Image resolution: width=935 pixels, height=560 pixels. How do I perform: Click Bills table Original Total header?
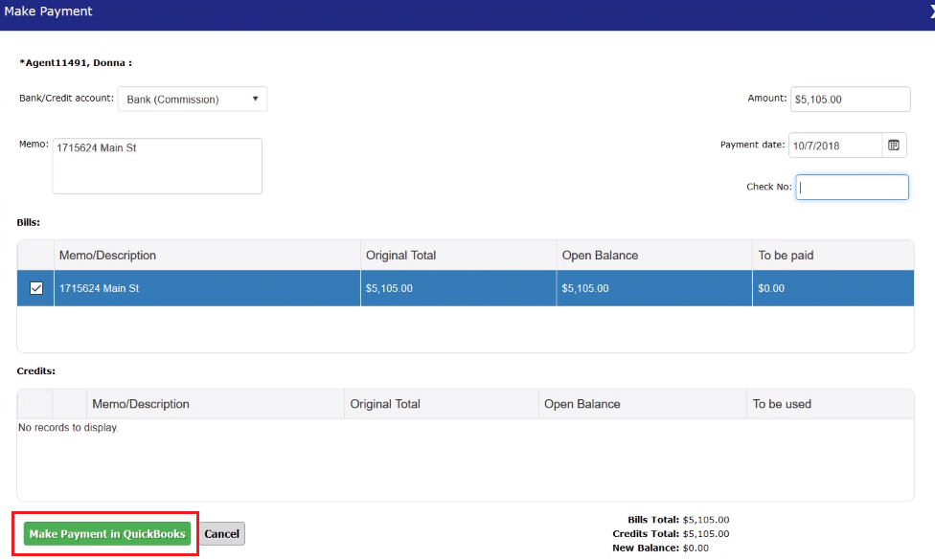400,256
